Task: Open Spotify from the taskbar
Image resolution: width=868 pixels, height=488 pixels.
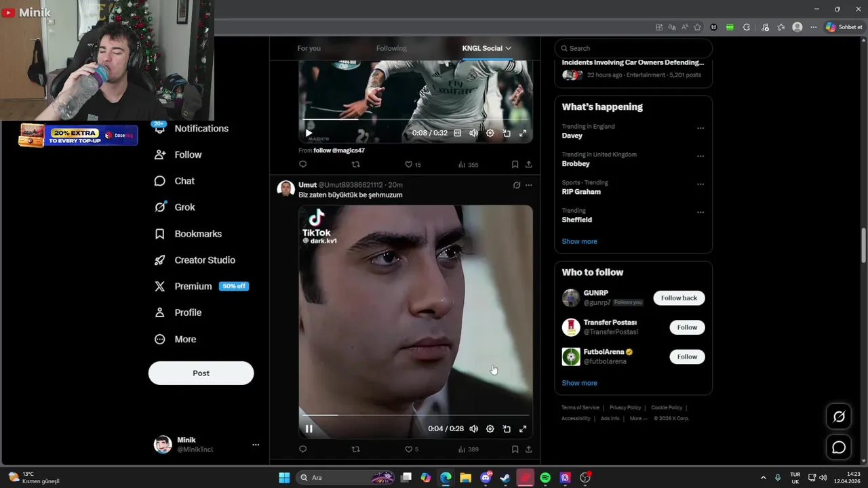Action: 545,478
